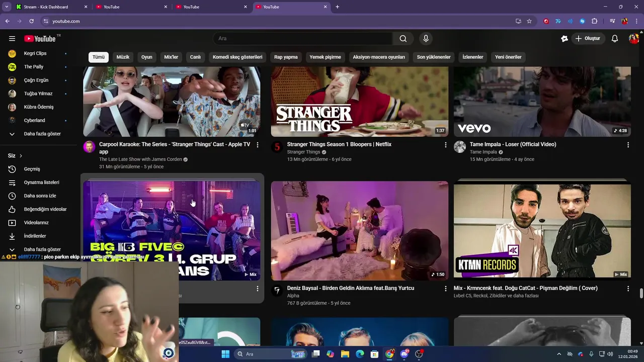
Task: Open Chrome three-dot menu
Action: click(x=636, y=21)
